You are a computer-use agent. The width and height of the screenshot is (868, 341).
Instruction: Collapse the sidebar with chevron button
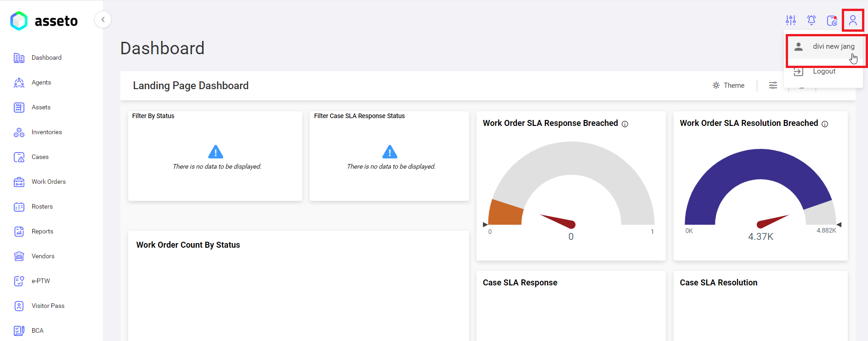click(x=103, y=20)
